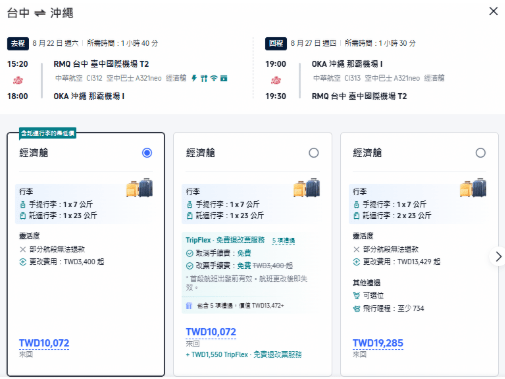Click the 去程 outbound tag
Viewport: 505px width, 379px height.
click(18, 43)
